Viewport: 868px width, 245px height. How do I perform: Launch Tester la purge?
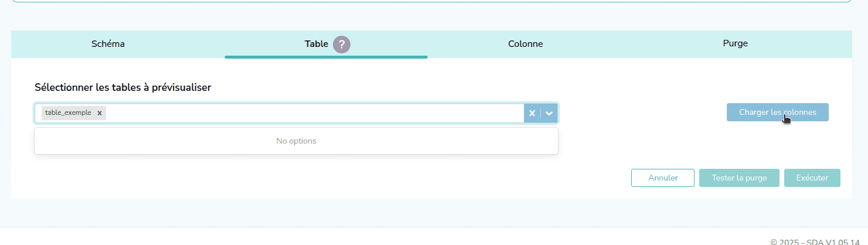pos(739,178)
